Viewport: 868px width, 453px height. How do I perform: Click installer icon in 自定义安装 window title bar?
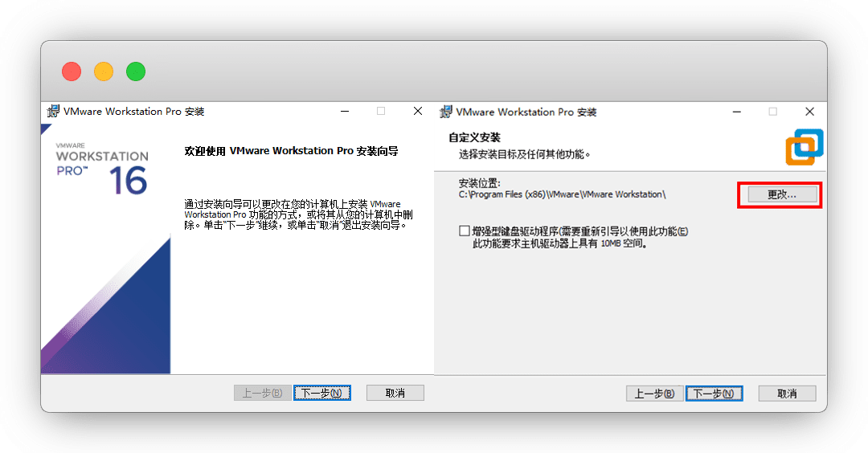pyautogui.click(x=446, y=112)
